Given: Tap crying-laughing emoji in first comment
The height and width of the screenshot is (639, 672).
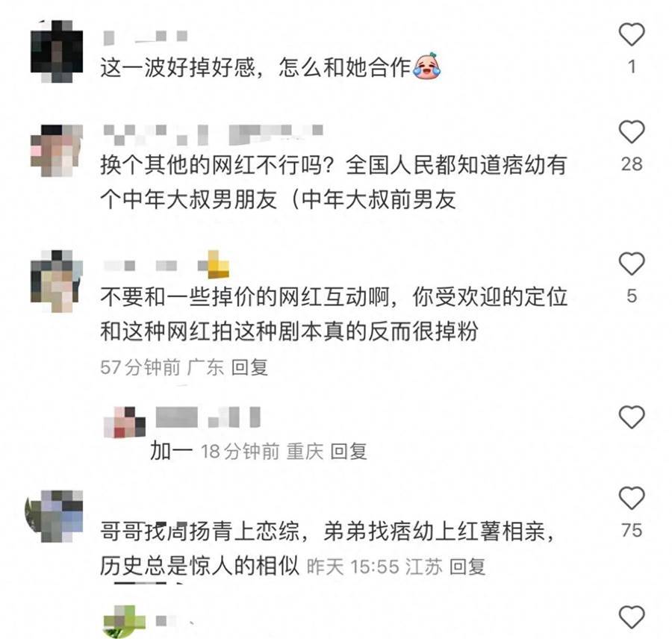Looking at the screenshot, I should (x=426, y=66).
